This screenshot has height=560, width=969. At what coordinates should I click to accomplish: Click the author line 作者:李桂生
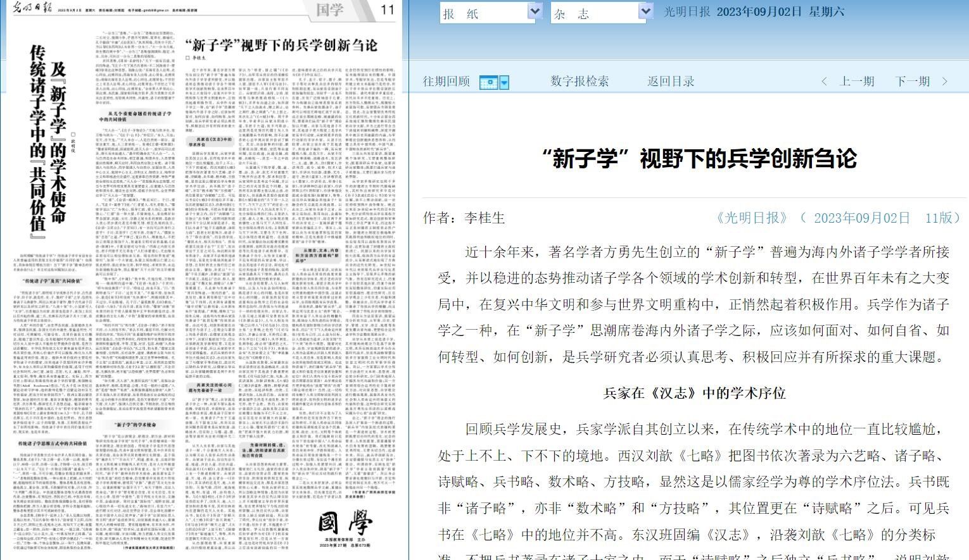[464, 218]
